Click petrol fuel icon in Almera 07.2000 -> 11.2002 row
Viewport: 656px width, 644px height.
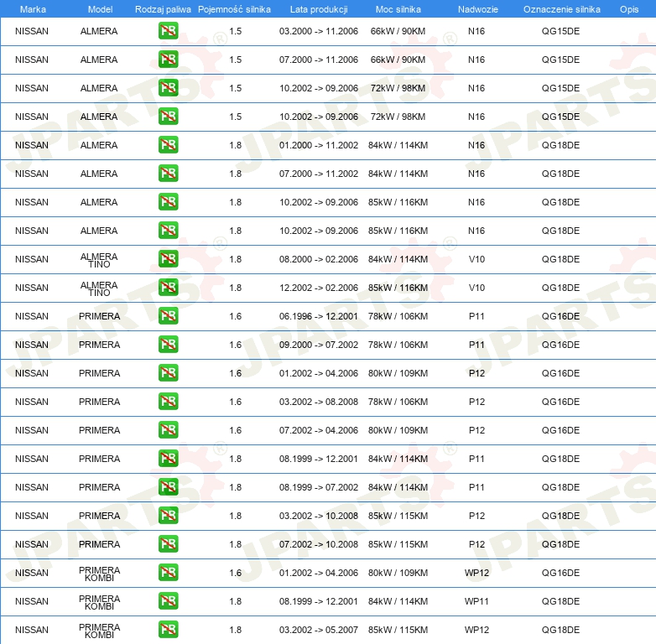168,174
